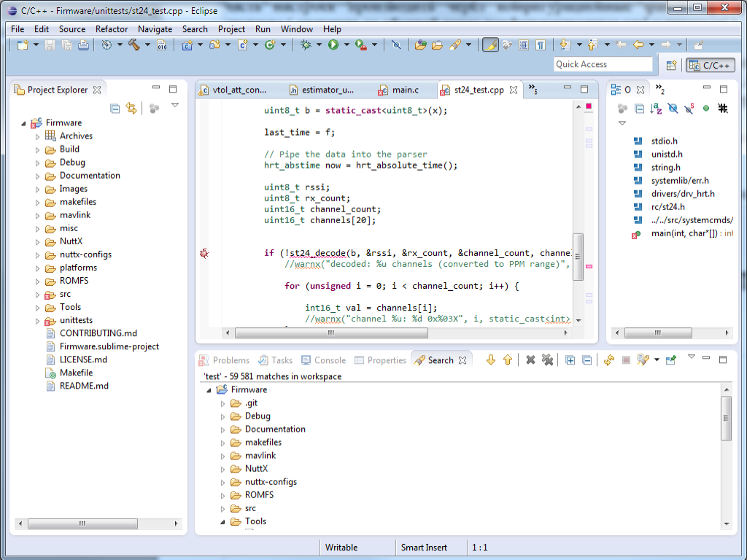Screen dimensions: 747x560
Task: Click the Build hammer icon
Action: pos(133,45)
